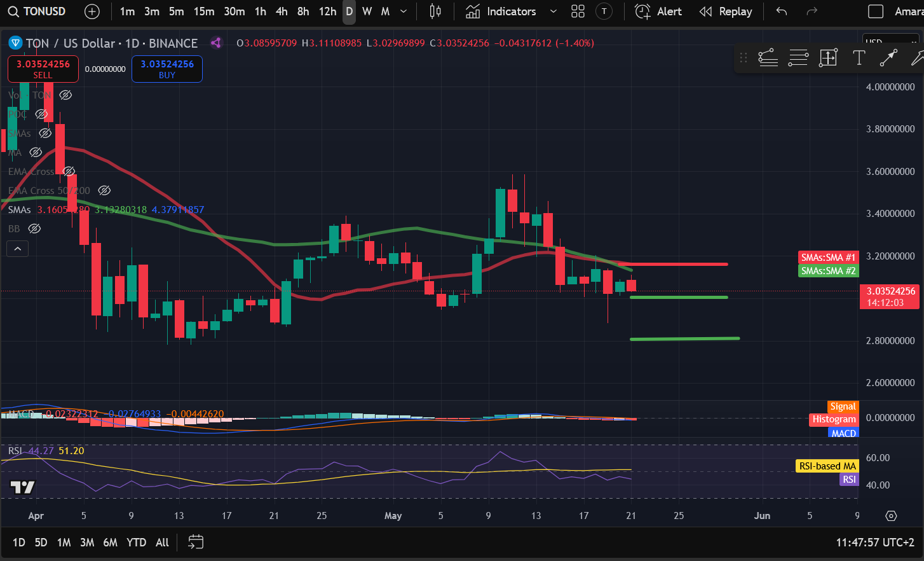
Task: Open the USD currency dropdown
Action: click(891, 41)
